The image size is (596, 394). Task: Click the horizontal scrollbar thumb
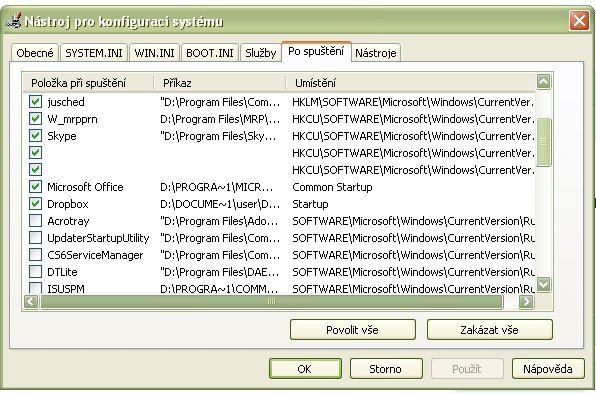pos(272,302)
